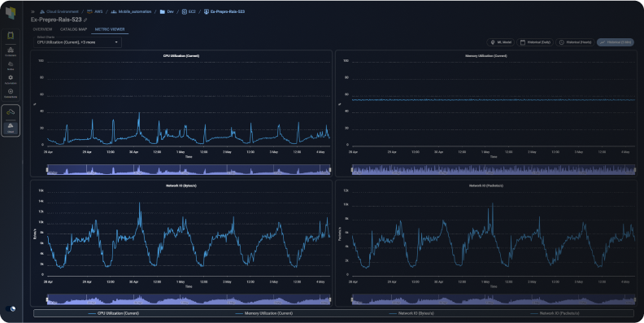Toggle the dark mode switch
The width and height of the screenshot is (644, 323).
pos(11,309)
